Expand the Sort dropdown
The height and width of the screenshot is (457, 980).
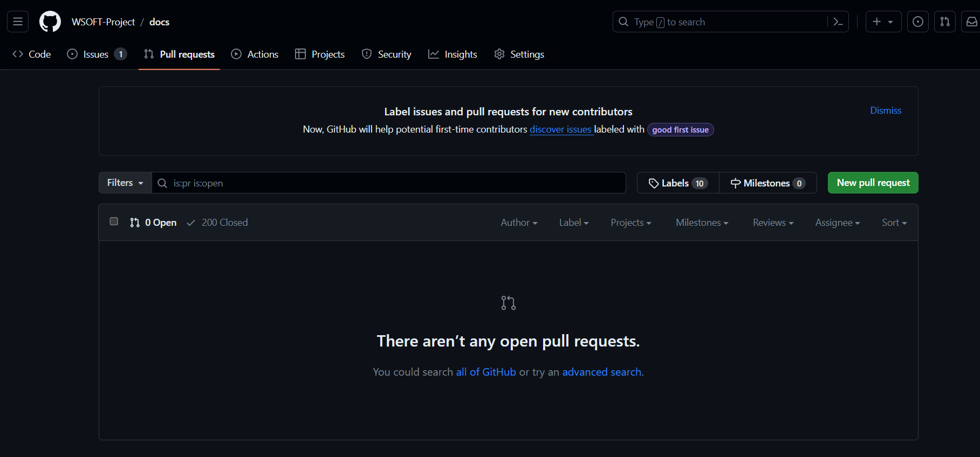click(894, 223)
